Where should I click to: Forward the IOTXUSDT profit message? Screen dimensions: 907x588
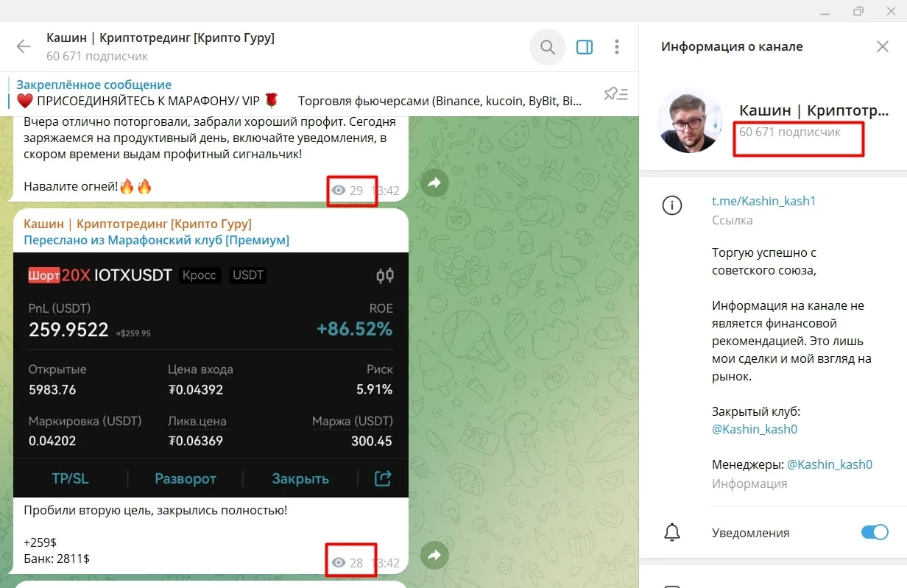coord(434,555)
